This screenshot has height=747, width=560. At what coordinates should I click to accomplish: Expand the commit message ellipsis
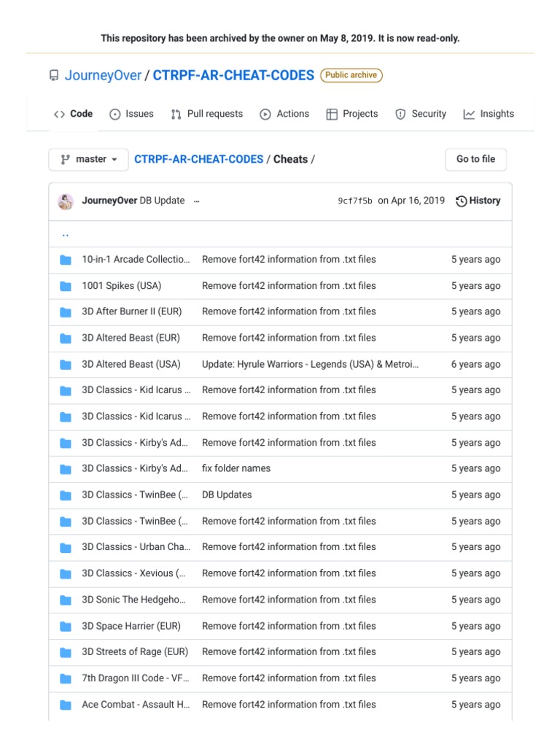click(197, 201)
